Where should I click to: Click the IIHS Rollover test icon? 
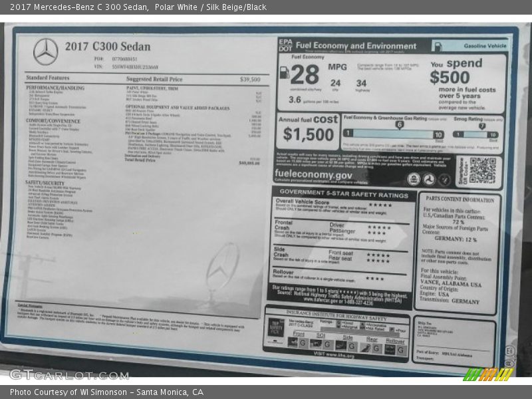pyautogui.click(x=390, y=349)
